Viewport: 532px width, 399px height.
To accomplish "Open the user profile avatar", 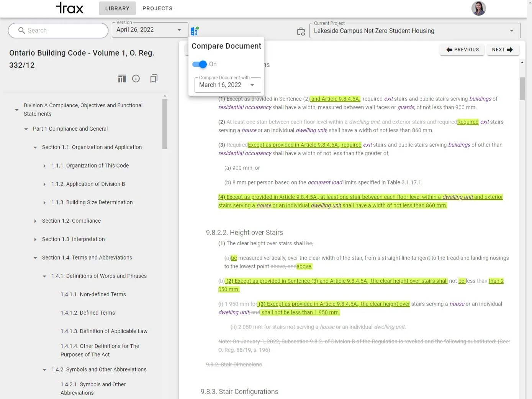I will (478, 8).
